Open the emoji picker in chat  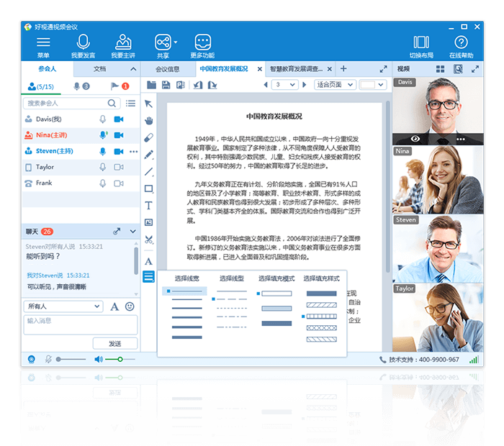point(130,306)
